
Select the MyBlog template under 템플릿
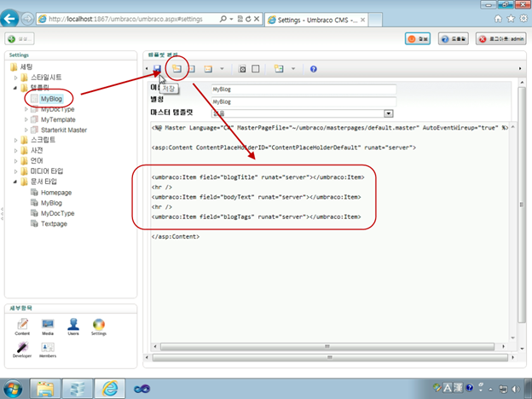pyautogui.click(x=51, y=99)
